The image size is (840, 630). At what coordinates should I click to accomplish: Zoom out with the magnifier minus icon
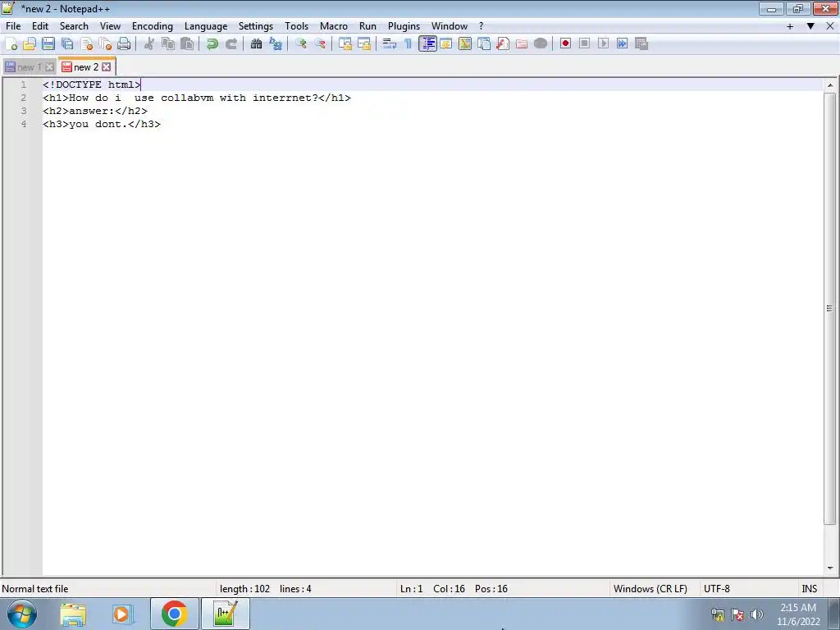(x=320, y=44)
